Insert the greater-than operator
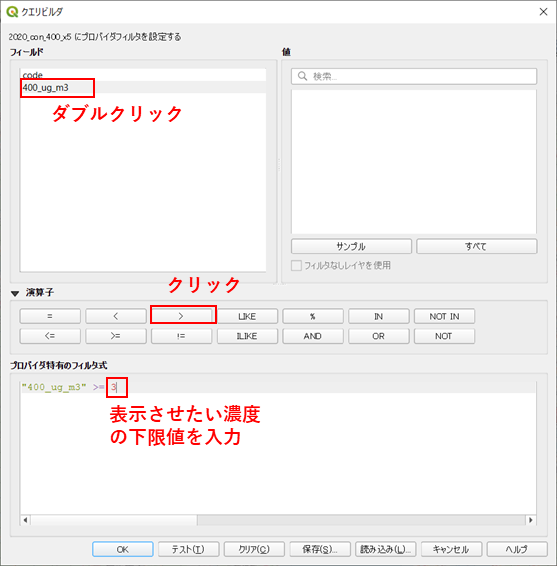The image size is (557, 566). click(x=182, y=316)
